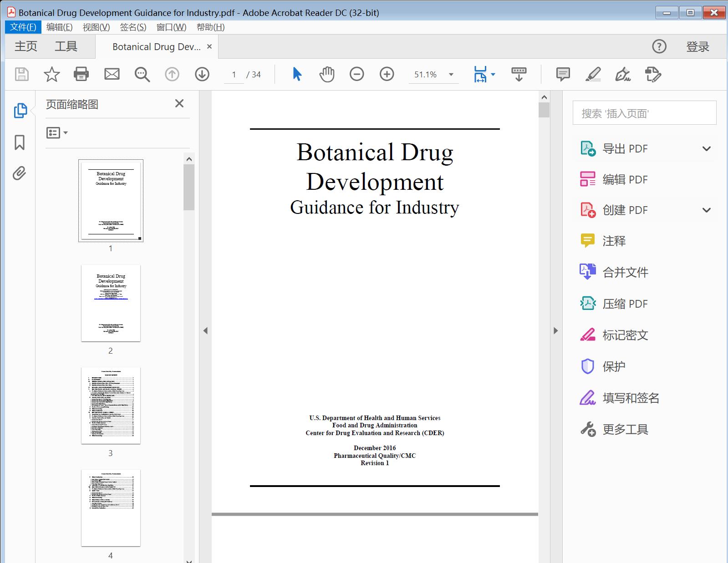
Task: Click the current page number field
Action: click(x=234, y=75)
